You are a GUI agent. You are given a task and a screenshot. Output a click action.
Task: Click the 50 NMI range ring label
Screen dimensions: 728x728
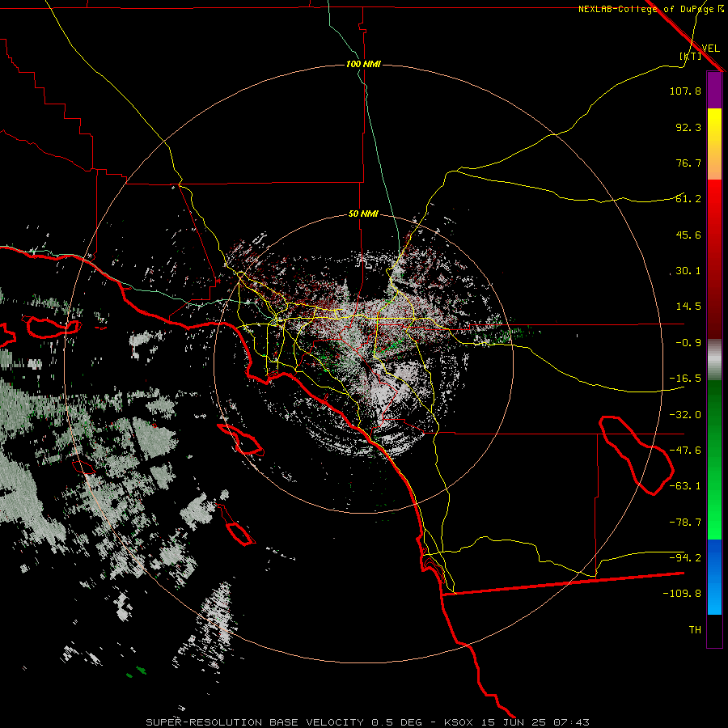point(363,214)
